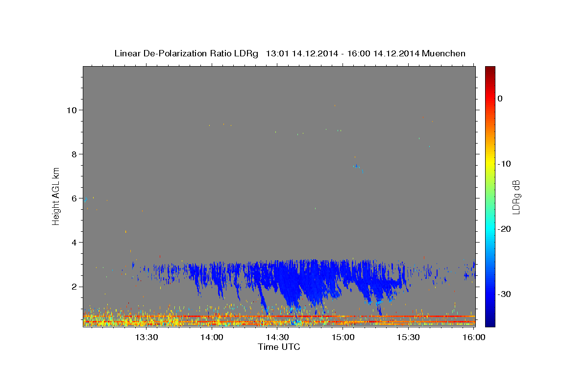Click the colorbar value -20
The width and height of the screenshot is (588, 392).
pyautogui.click(x=505, y=229)
